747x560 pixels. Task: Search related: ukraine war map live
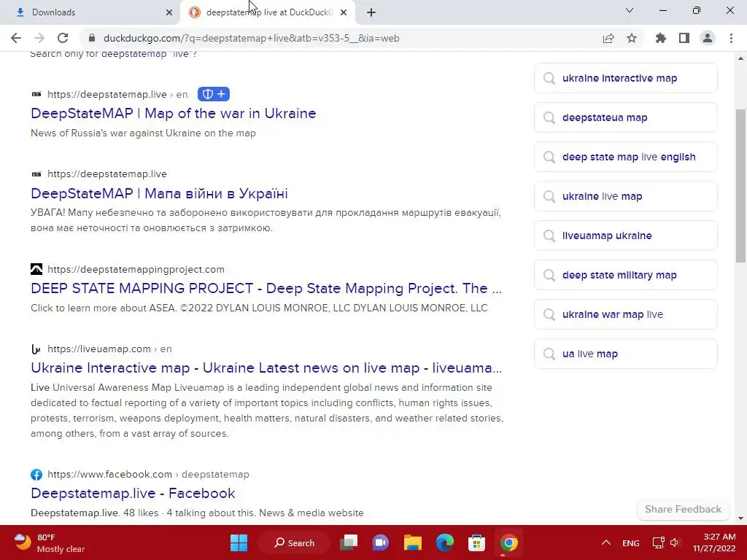click(x=625, y=314)
